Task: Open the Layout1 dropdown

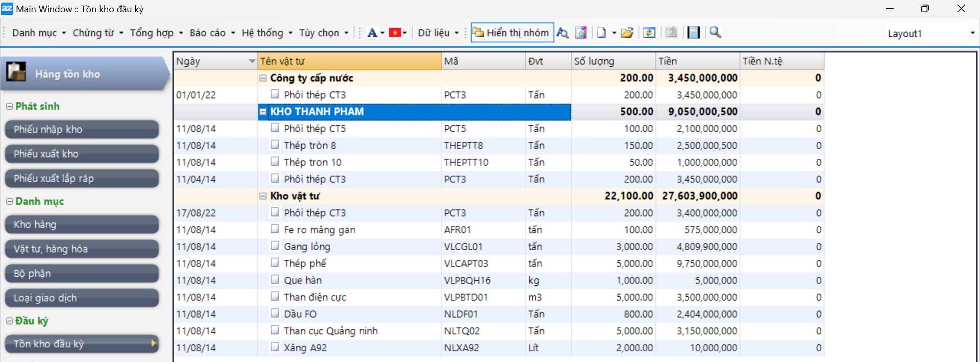Action: [x=972, y=33]
